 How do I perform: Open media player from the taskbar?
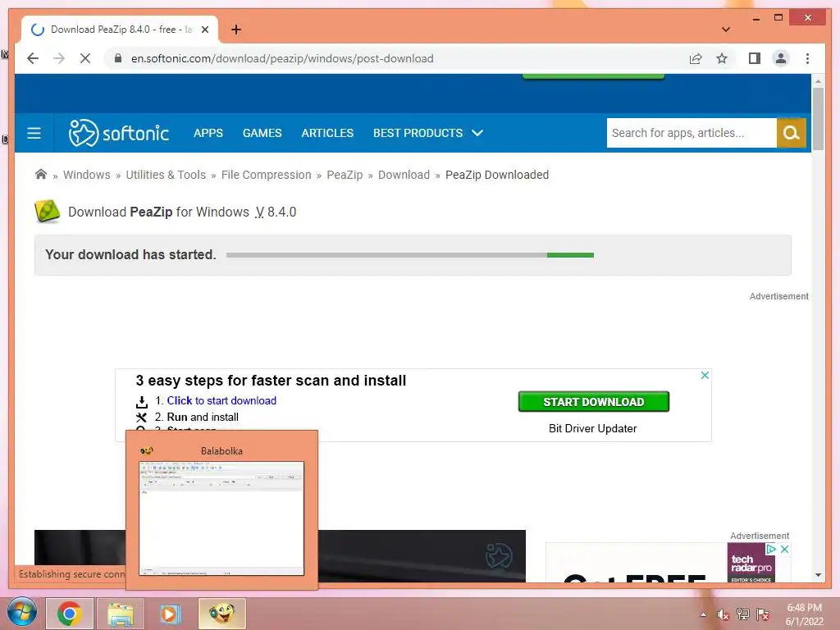click(x=171, y=614)
